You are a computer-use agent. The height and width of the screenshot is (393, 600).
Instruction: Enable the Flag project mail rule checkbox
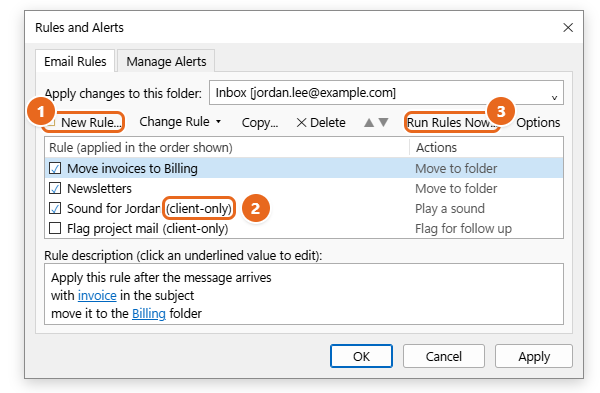[55, 228]
